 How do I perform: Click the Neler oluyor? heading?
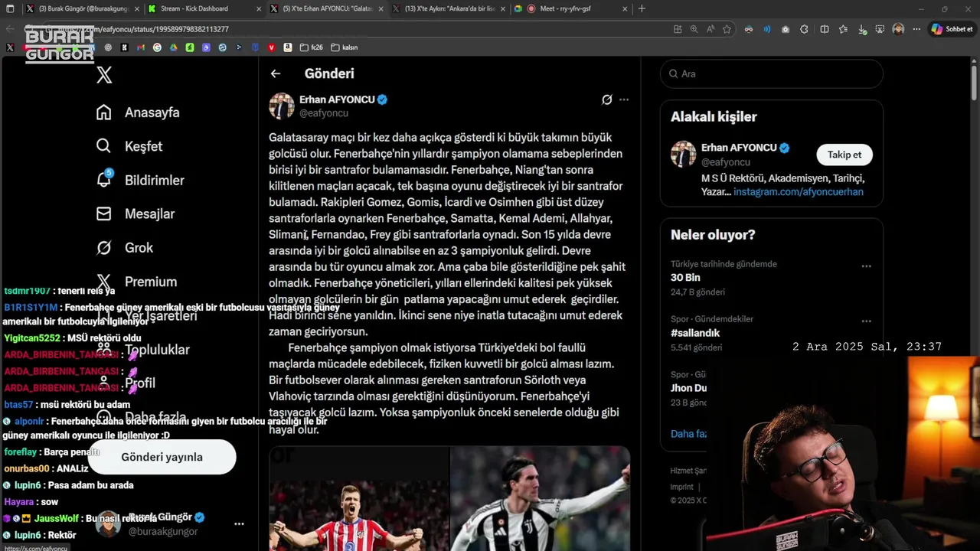tap(713, 235)
